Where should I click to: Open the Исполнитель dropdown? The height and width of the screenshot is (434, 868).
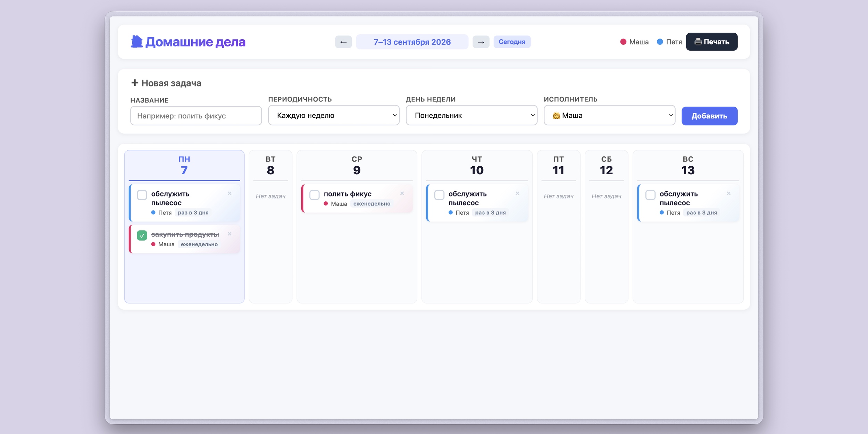click(609, 115)
